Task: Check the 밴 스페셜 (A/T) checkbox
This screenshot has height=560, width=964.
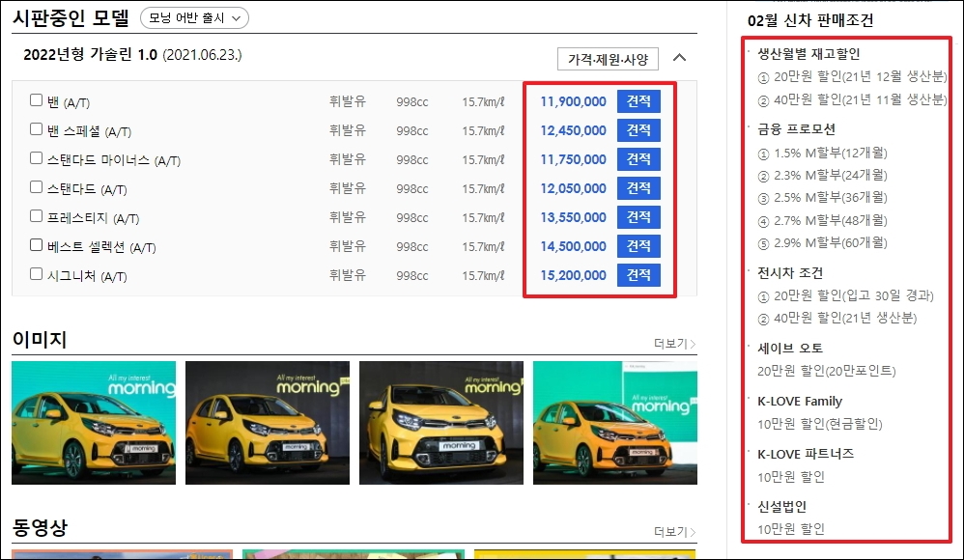Action: 37,129
